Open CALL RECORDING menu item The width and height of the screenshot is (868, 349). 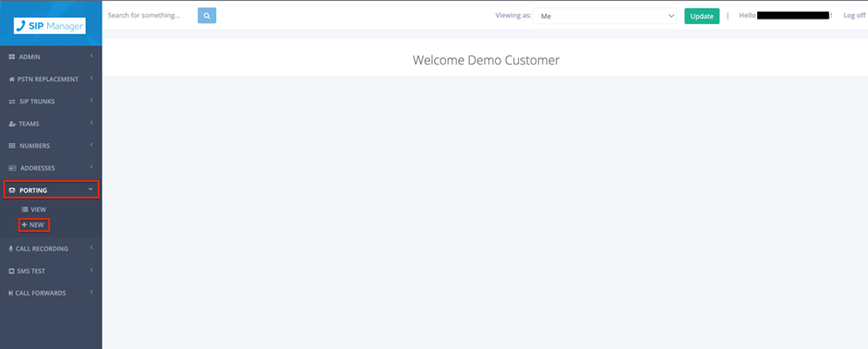coord(51,249)
